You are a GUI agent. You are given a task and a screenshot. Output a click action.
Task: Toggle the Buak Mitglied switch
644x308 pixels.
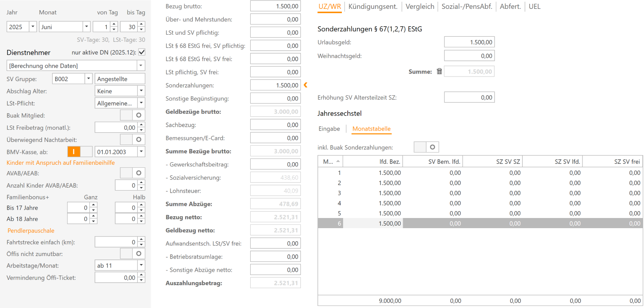[133, 115]
